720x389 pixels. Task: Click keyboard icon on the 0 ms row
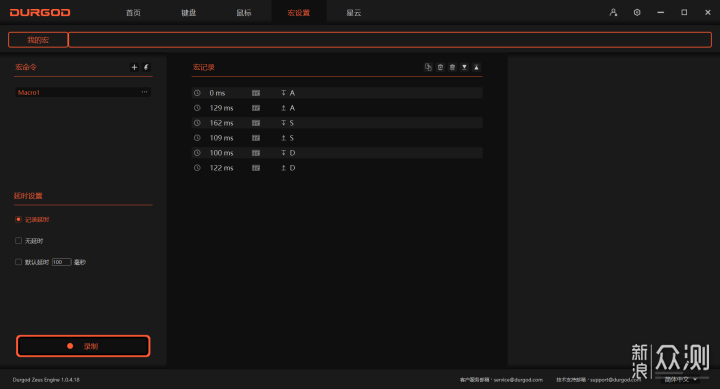tap(256, 93)
